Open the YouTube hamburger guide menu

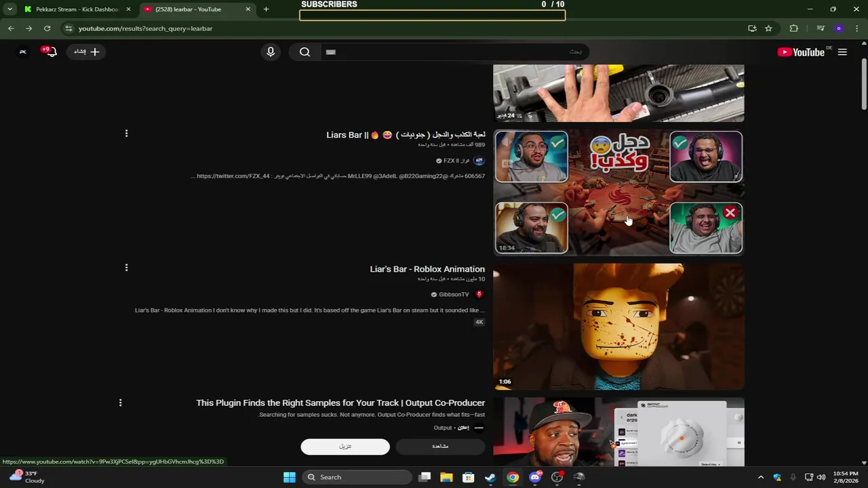pos(842,52)
